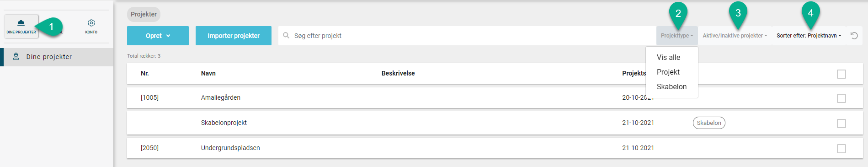Screen dimensions: 868x167
Task: Open Konto gear settings icon
Action: 91,23
